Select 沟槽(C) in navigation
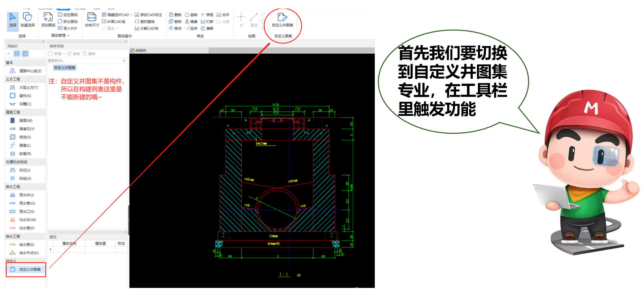644x295 pixels. coord(26,104)
